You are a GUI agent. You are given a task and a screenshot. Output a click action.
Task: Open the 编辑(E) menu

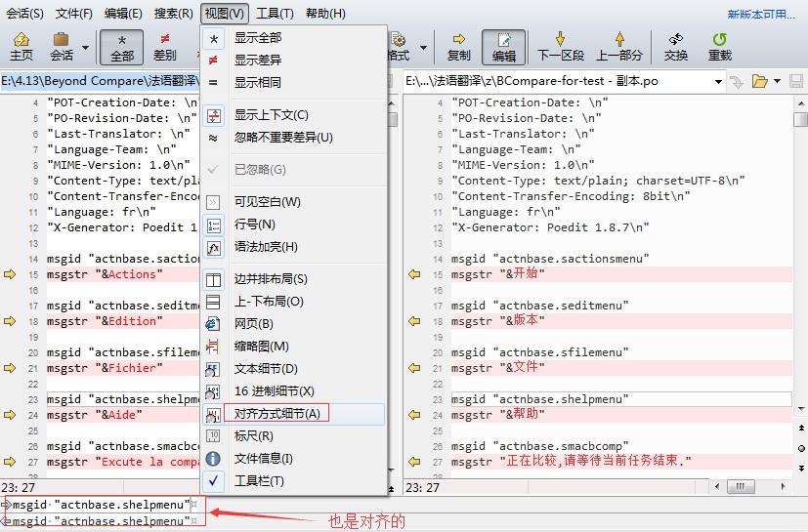[123, 14]
